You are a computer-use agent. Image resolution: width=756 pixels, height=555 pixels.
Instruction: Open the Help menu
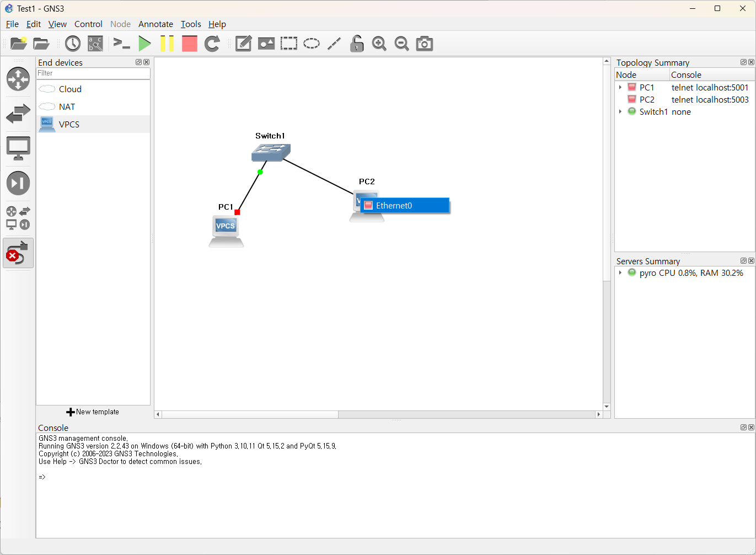coord(217,24)
